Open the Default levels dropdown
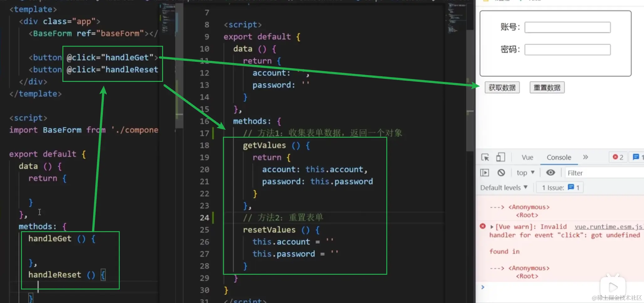 point(504,188)
